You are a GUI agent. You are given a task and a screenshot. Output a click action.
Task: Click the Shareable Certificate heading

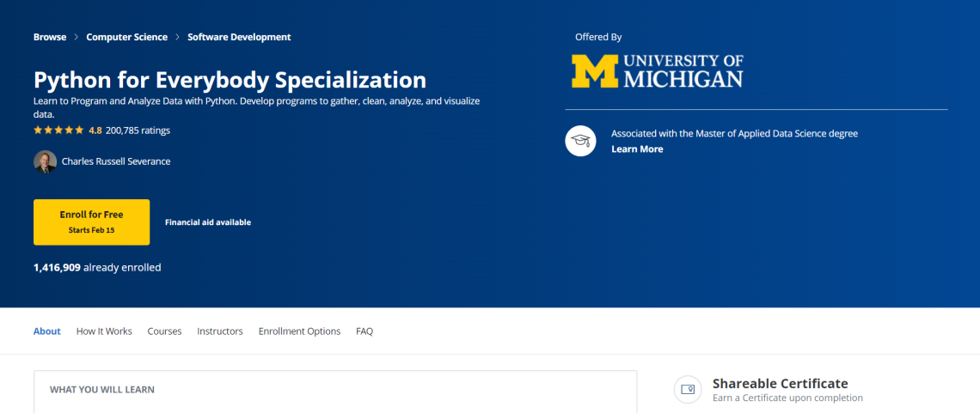[780, 383]
